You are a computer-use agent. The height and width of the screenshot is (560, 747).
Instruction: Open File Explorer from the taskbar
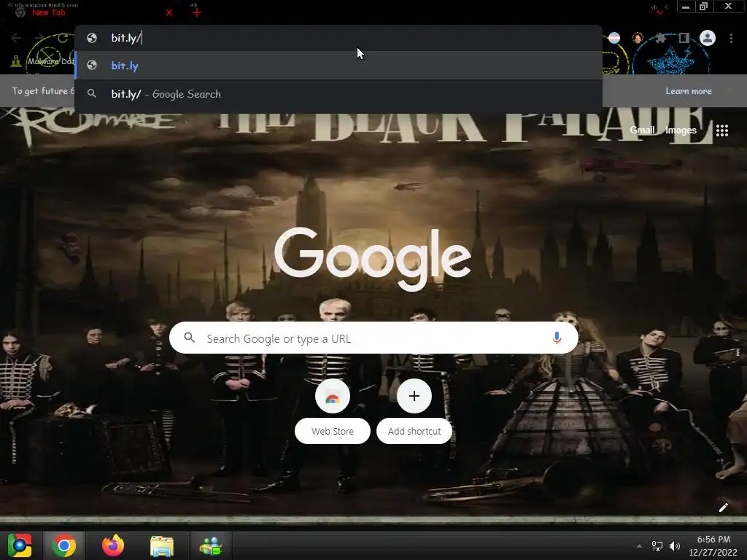coord(161,545)
